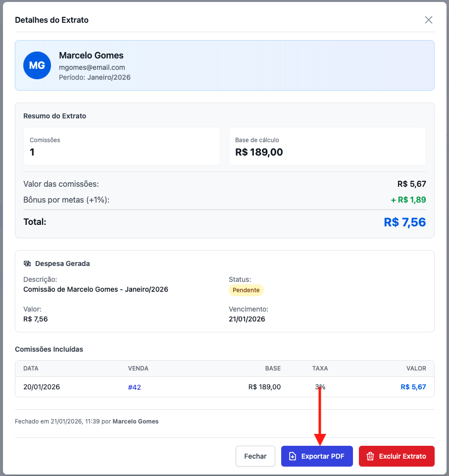Screen dimensions: 449x476
Task: Close the dialog with the X icon
Action: pos(429,20)
